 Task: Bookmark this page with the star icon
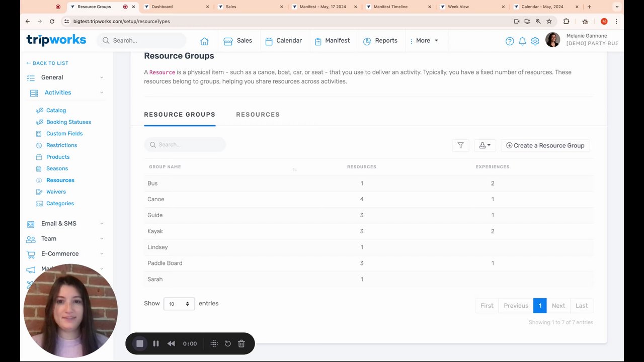click(x=549, y=21)
